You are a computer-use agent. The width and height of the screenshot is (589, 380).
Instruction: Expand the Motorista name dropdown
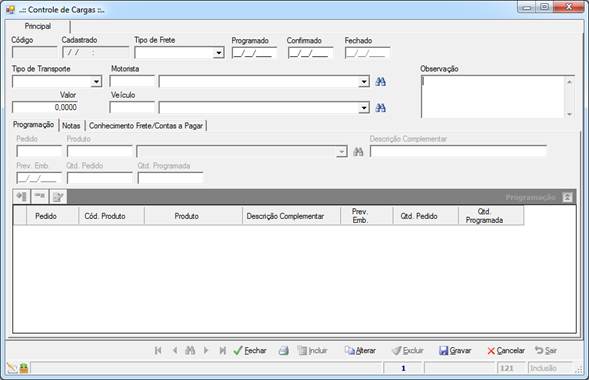pyautogui.click(x=364, y=82)
